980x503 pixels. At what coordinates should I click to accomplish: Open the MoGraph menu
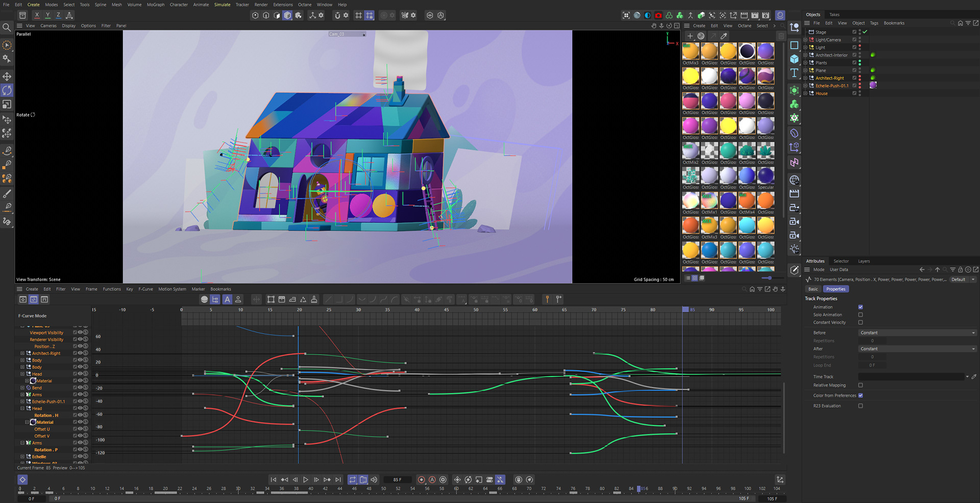coord(156,5)
